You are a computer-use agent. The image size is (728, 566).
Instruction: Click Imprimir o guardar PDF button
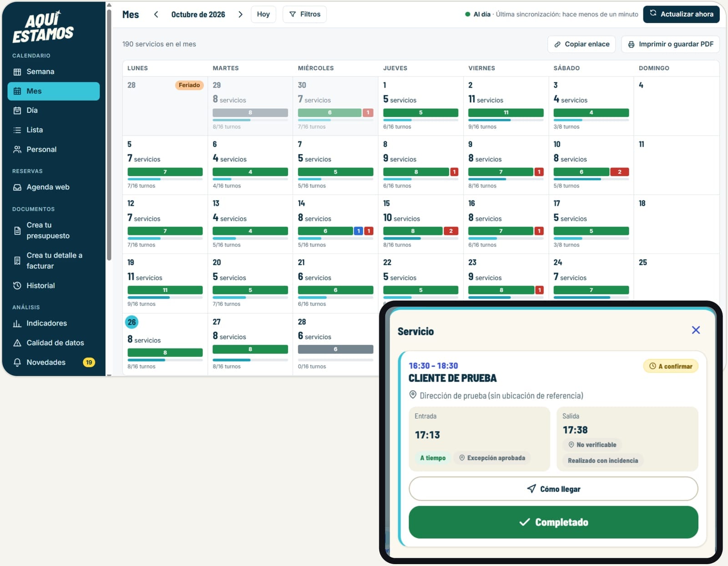pyautogui.click(x=670, y=44)
